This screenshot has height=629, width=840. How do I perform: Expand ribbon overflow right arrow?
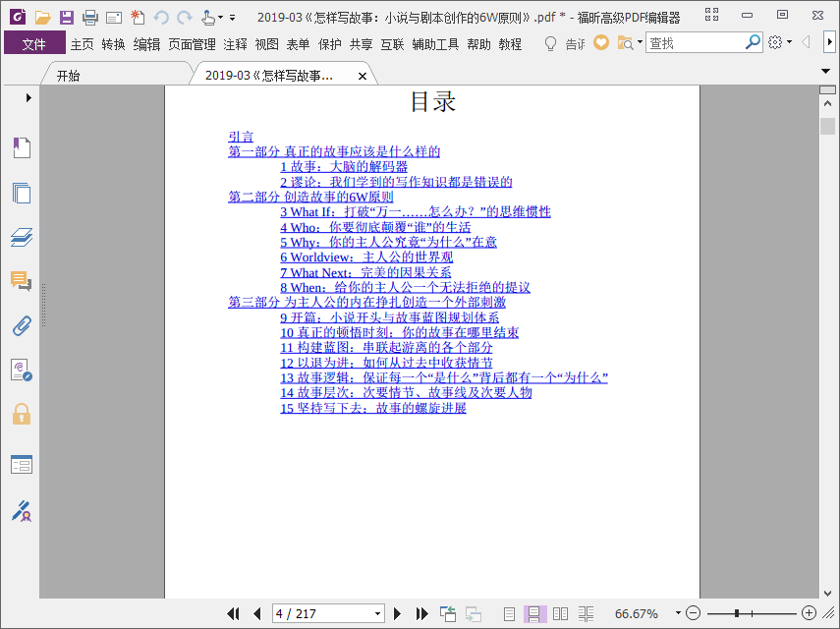point(829,42)
